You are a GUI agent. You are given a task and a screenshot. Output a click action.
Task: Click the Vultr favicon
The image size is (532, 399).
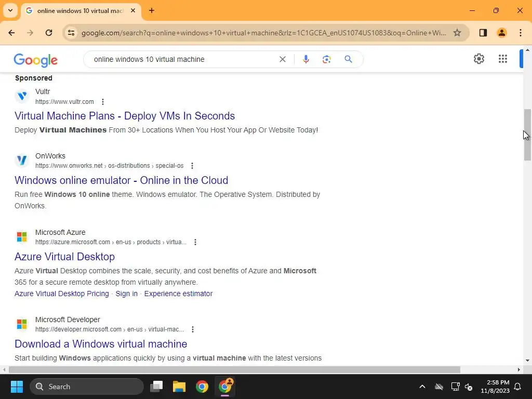pyautogui.click(x=22, y=96)
